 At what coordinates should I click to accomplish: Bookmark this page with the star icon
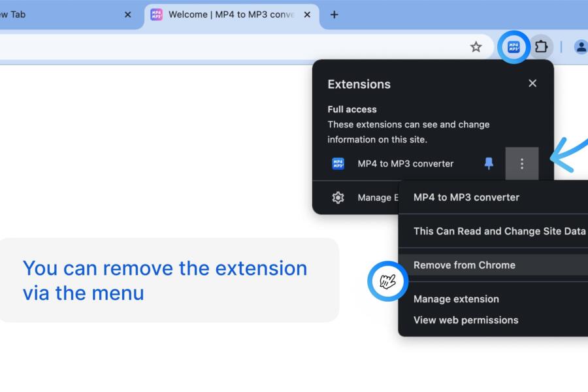click(x=476, y=47)
